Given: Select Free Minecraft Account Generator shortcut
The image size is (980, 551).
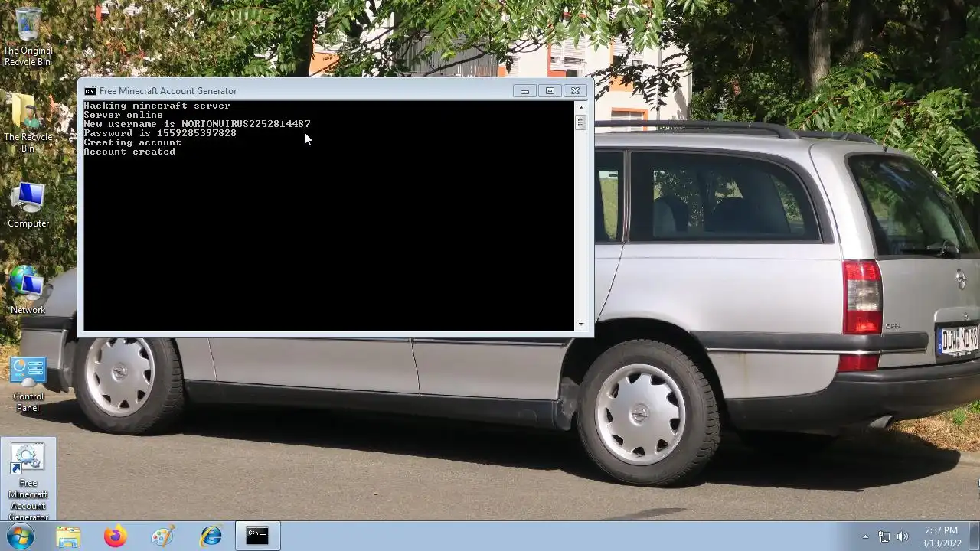Looking at the screenshot, I should (28, 481).
